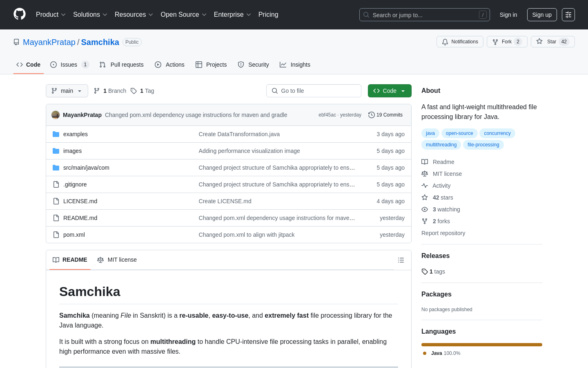
Task: Open the MIT license link in About
Action: pyautogui.click(x=442, y=174)
